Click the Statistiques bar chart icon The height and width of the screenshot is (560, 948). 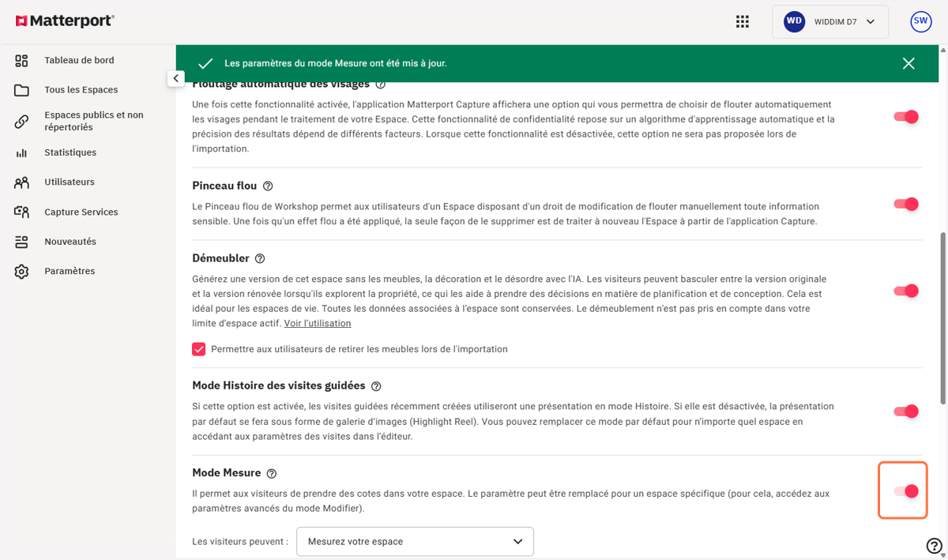coord(21,152)
